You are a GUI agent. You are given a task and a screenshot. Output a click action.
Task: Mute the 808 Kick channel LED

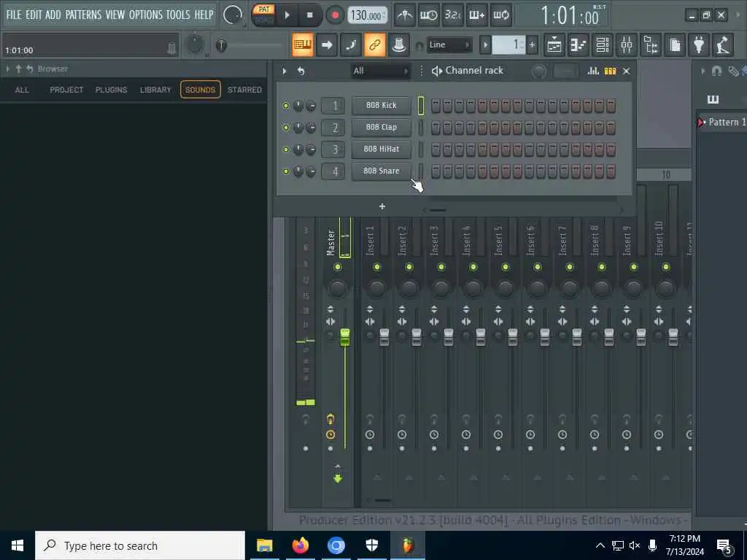tap(286, 106)
